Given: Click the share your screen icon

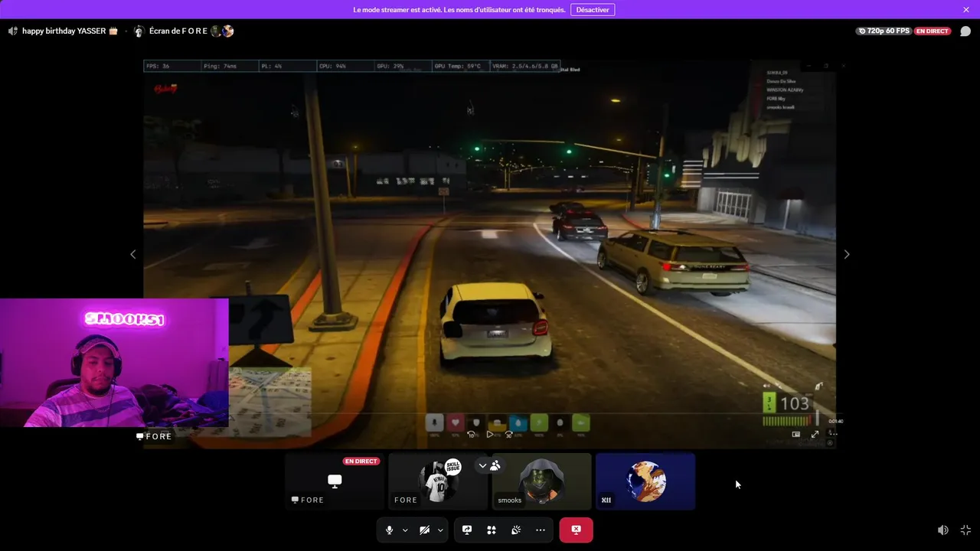Looking at the screenshot, I should pyautogui.click(x=467, y=530).
